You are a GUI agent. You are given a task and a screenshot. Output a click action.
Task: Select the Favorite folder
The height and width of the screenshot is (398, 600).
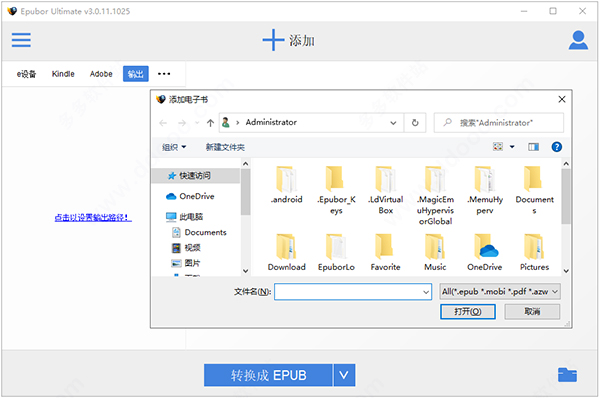pyautogui.click(x=385, y=253)
